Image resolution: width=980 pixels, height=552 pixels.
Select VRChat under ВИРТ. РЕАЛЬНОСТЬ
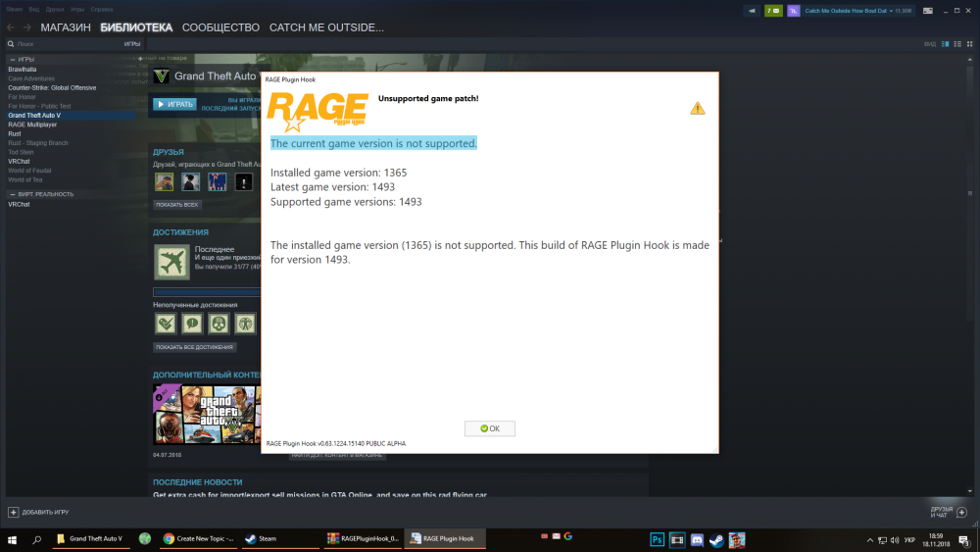[x=19, y=204]
